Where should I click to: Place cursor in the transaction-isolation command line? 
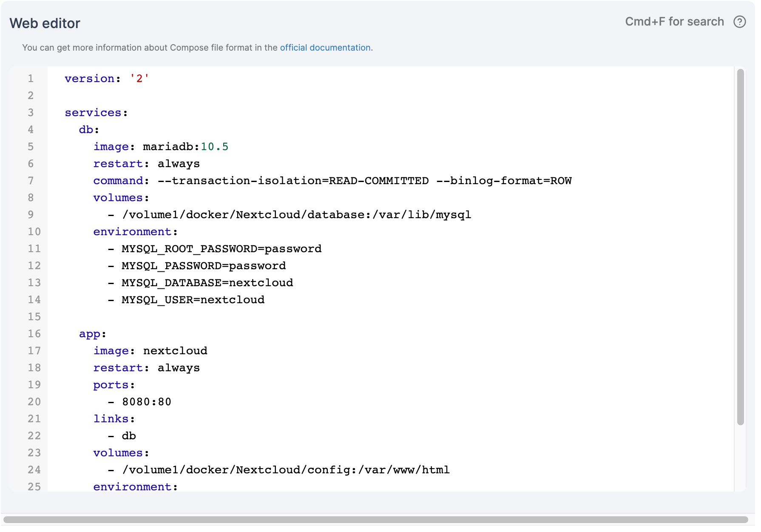point(292,181)
